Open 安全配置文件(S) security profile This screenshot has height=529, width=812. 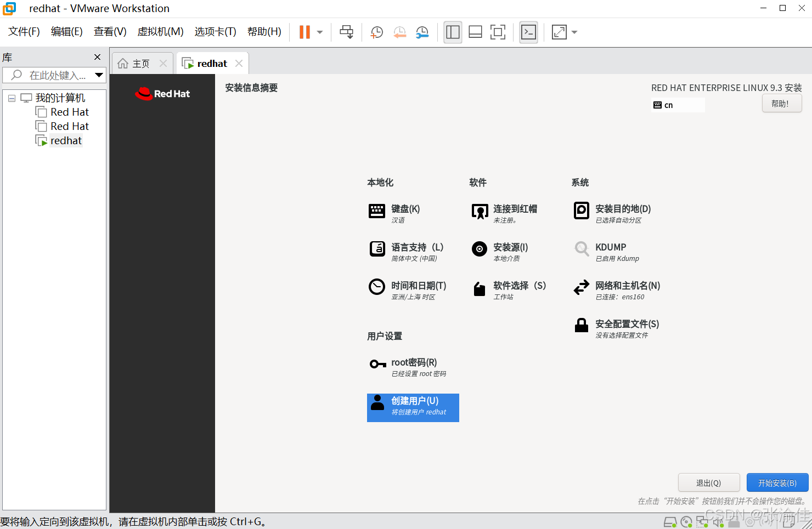[616, 328]
